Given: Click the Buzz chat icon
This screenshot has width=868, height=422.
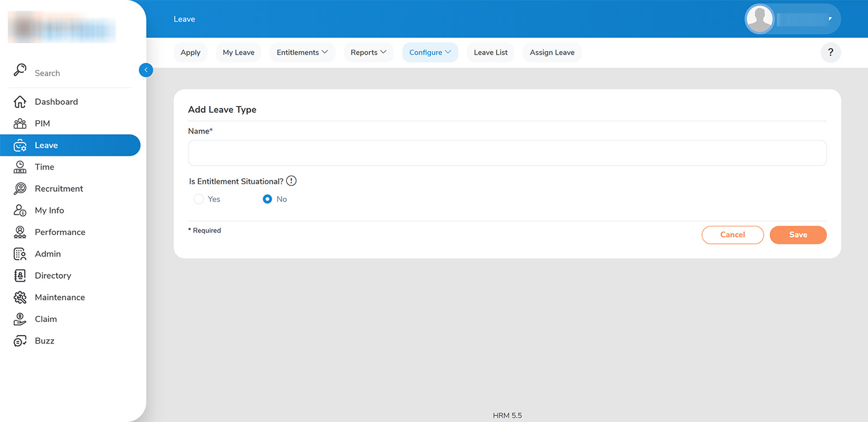Looking at the screenshot, I should [x=20, y=341].
